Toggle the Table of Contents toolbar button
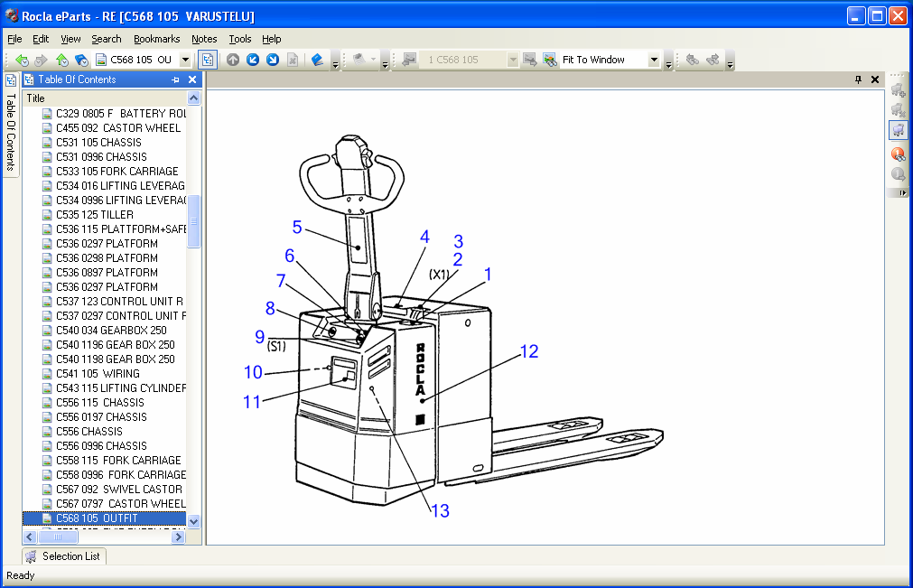This screenshot has width=913, height=588. tap(208, 60)
